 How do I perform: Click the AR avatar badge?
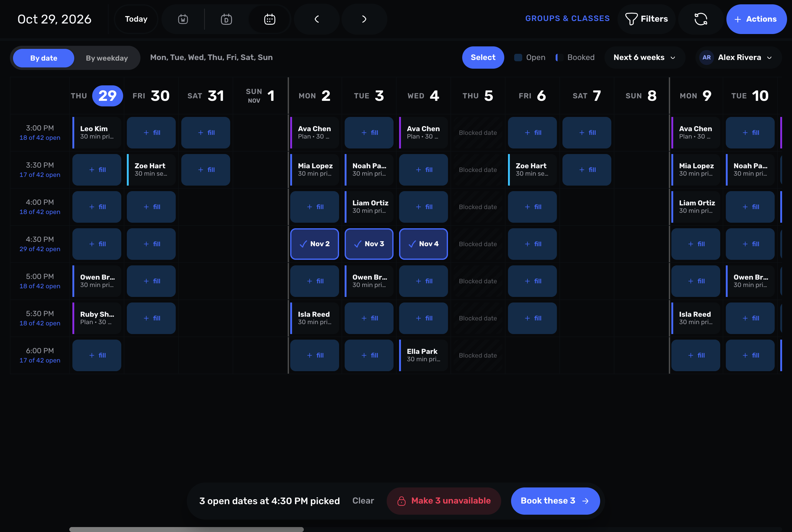707,57
